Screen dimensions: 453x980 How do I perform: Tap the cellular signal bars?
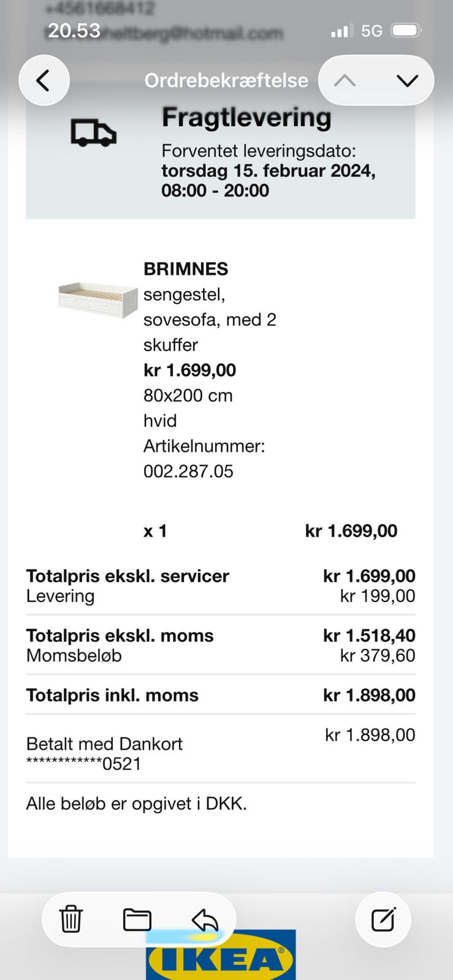click(x=341, y=31)
